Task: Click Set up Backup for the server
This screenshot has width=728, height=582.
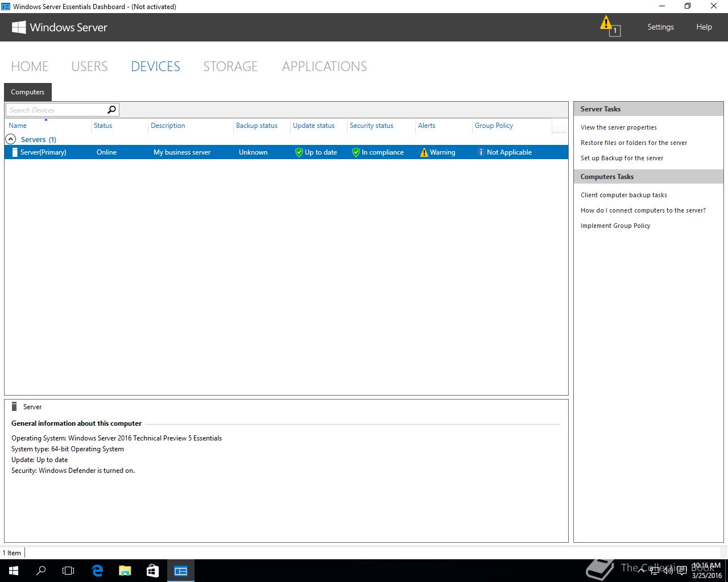Action: (622, 158)
